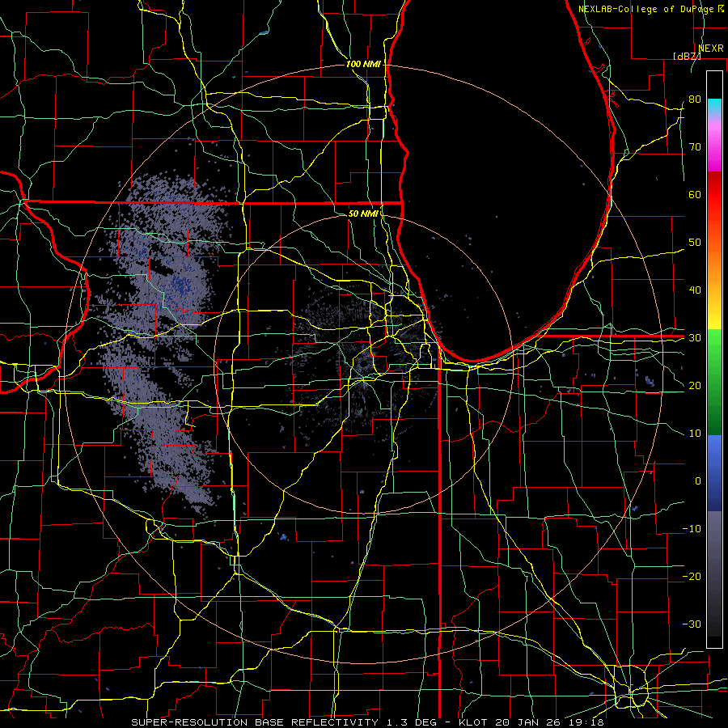Image resolution: width=728 pixels, height=728 pixels.
Task: Click the "50 NMI" range ring label
Action: point(363,214)
